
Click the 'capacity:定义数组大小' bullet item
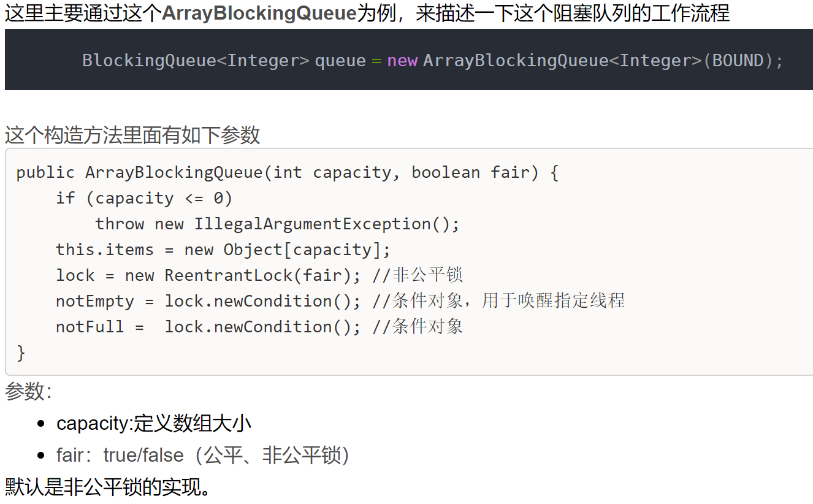coord(154,423)
